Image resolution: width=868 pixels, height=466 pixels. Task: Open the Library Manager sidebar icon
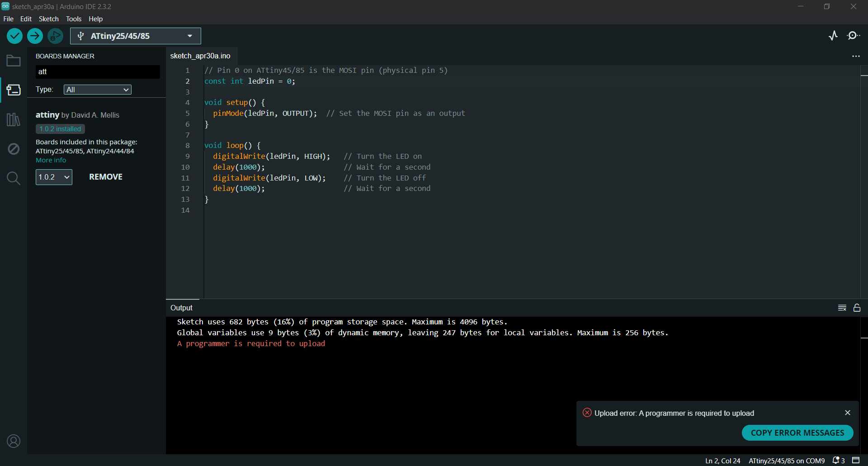[14, 119]
